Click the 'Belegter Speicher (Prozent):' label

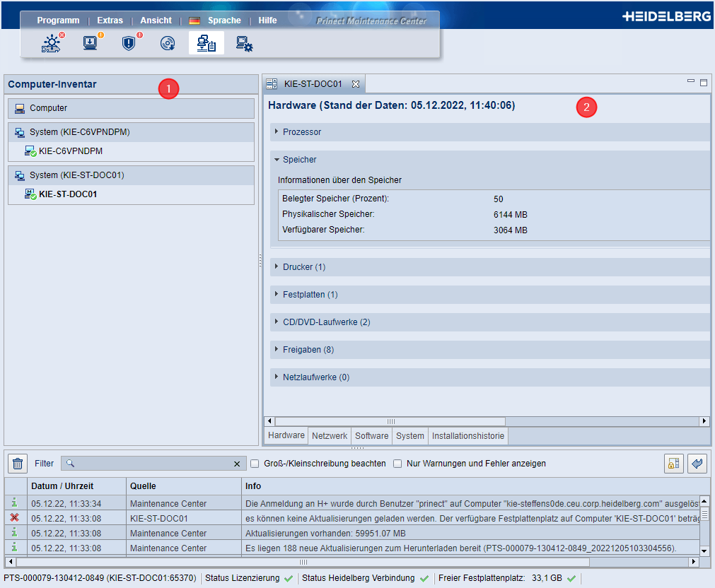coord(336,199)
